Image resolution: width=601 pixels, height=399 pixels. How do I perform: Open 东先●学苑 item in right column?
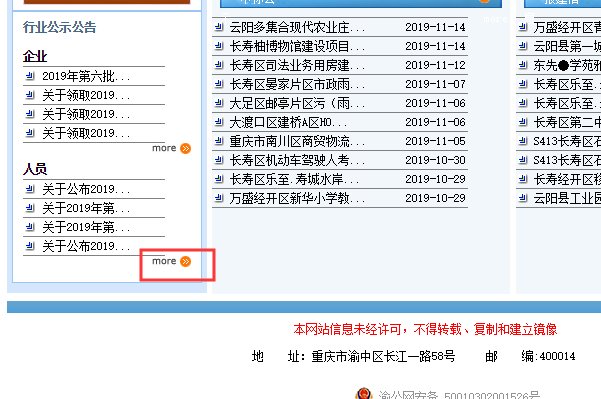567,65
